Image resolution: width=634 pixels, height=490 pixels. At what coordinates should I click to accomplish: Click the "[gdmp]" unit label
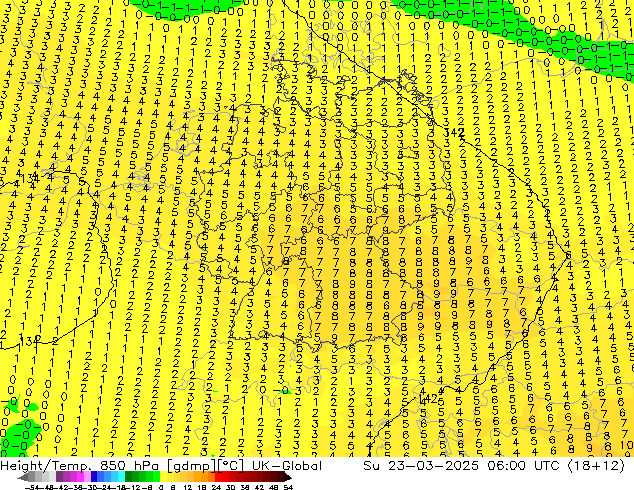click(x=192, y=466)
